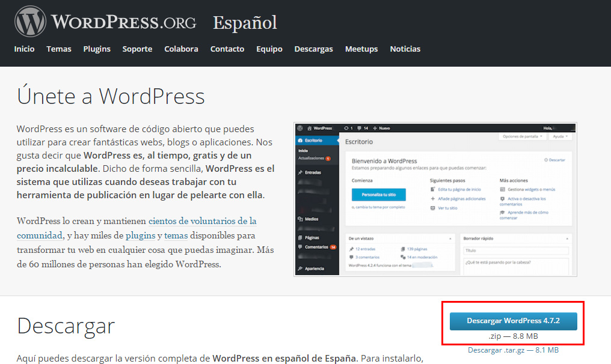Screen dimensions: 611x364
Task: Open Descargas in the navigation bar
Action: coord(314,49)
